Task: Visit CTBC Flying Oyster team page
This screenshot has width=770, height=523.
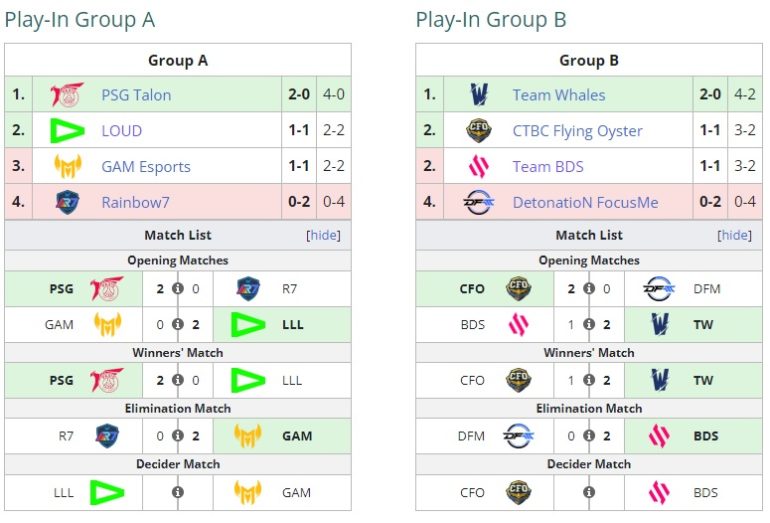Action: point(577,131)
